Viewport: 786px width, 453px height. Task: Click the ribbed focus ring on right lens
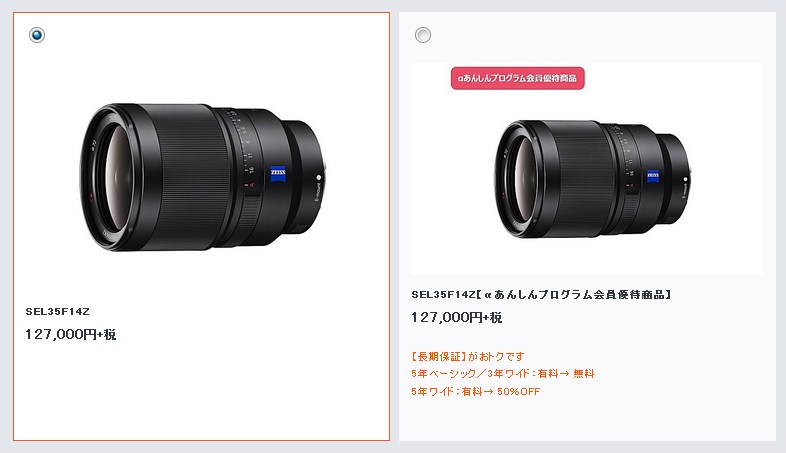pyautogui.click(x=582, y=178)
